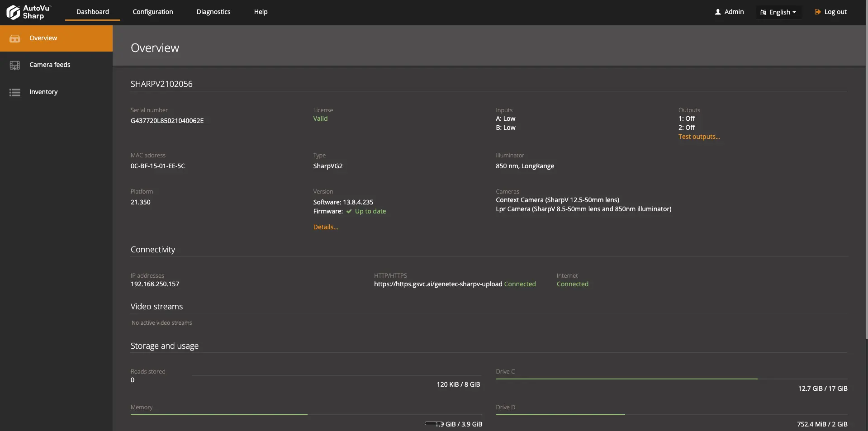Select Overview in the sidebar
The height and width of the screenshot is (431, 868).
(56, 38)
